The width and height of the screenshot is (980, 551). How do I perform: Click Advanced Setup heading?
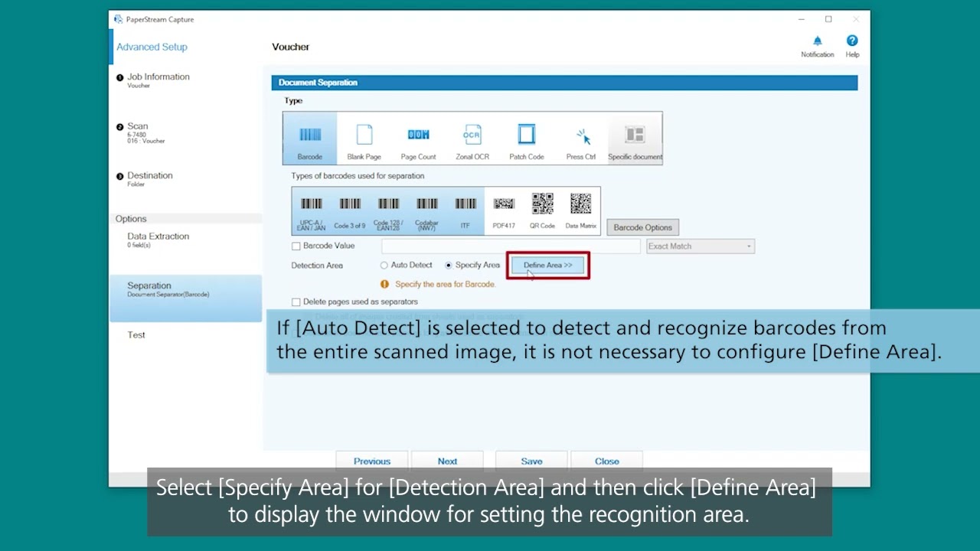click(152, 47)
